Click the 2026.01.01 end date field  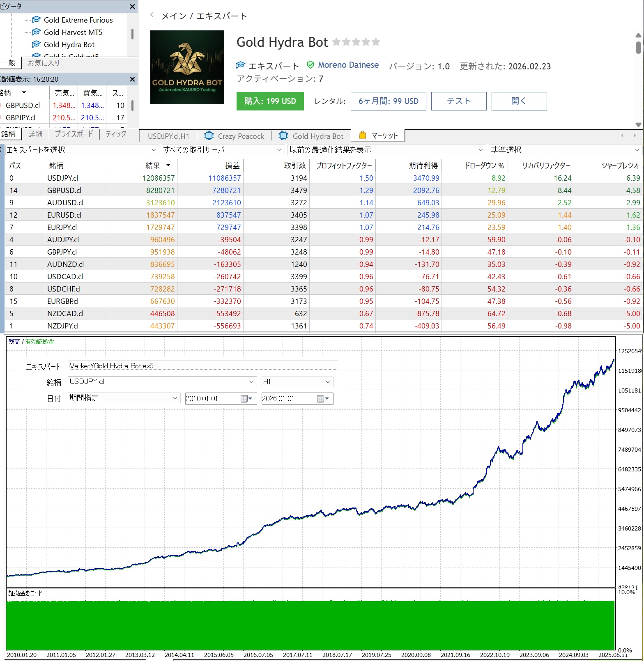tap(289, 399)
